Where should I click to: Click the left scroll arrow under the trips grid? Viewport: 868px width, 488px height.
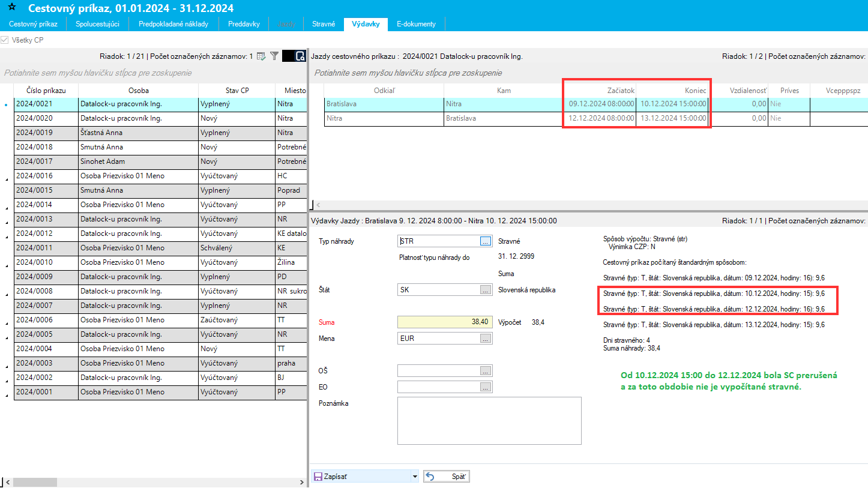coord(318,205)
